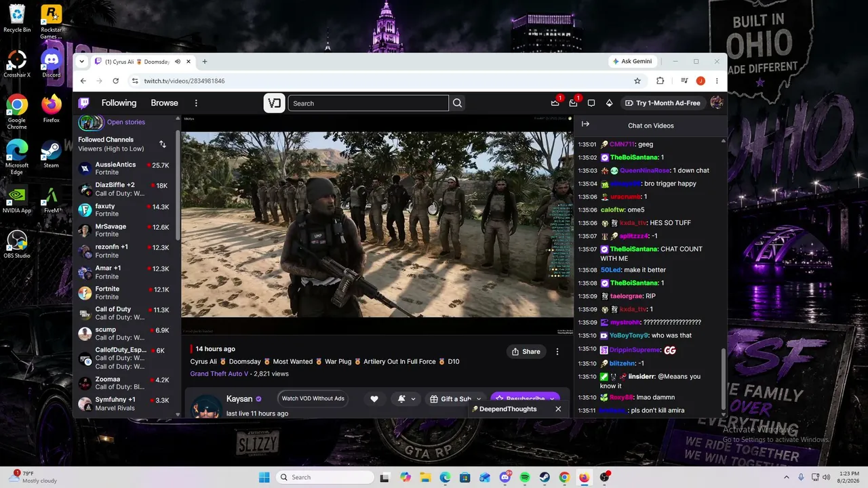The width and height of the screenshot is (868, 488).
Task: Open the Get Bits diamond icon
Action: tap(609, 103)
